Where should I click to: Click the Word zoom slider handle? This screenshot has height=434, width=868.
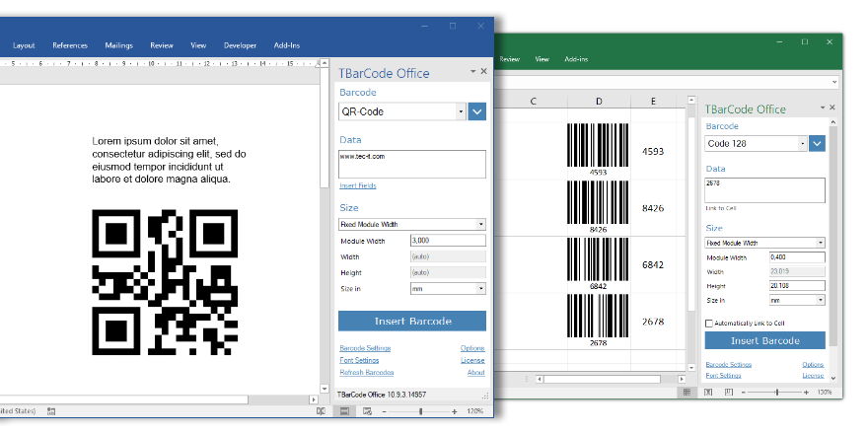[421, 411]
